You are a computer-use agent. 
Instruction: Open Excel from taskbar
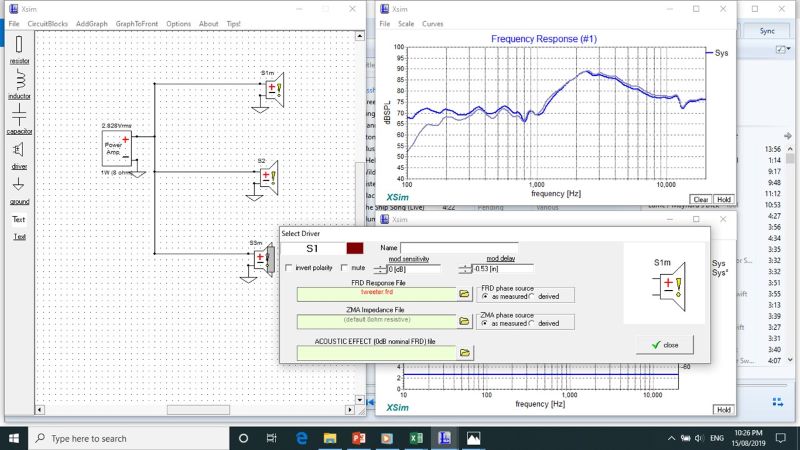416,438
